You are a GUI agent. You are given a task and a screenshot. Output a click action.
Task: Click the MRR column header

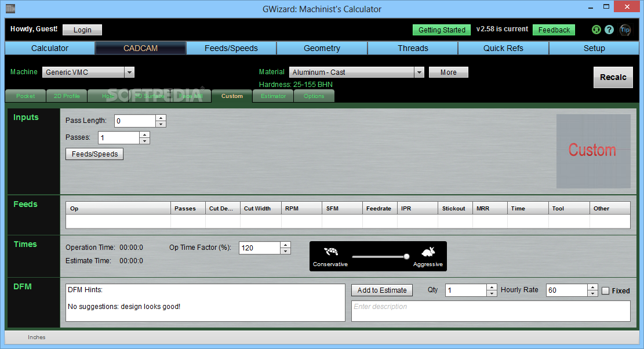click(490, 208)
